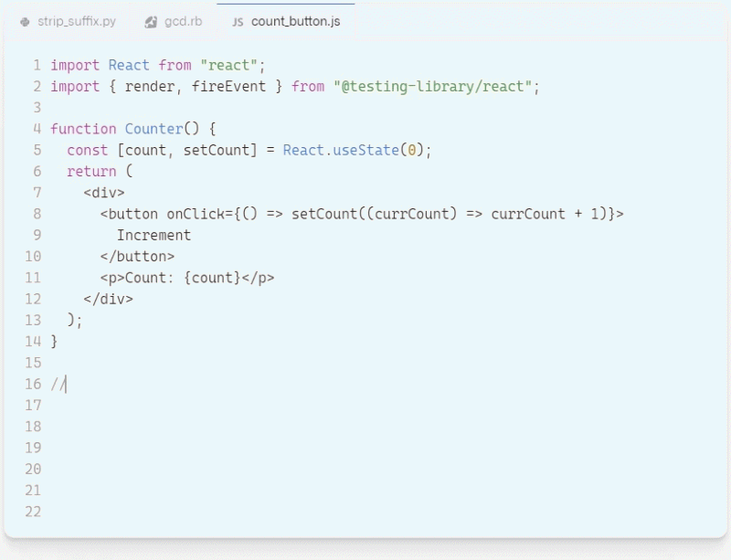Click the closing </div> tag on line 12
This screenshot has width=731, height=560.
(x=108, y=299)
